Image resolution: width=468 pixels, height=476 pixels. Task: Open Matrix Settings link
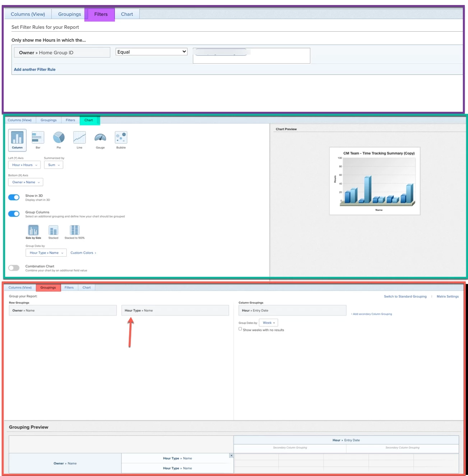(x=448, y=297)
